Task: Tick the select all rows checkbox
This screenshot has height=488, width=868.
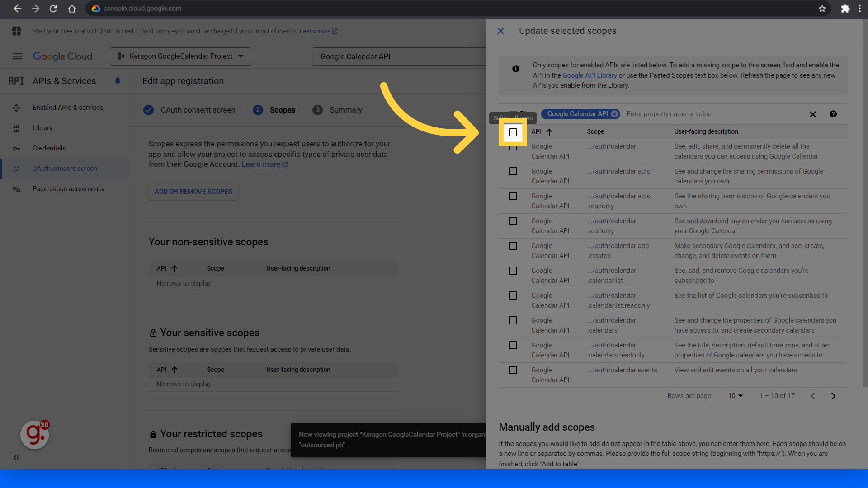Action: click(x=513, y=132)
